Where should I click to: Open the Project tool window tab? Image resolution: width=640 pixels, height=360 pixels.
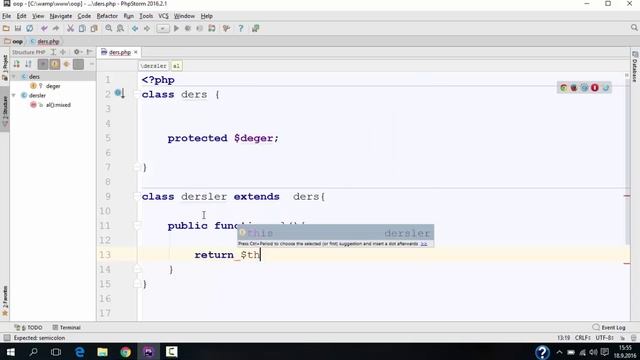(5, 68)
